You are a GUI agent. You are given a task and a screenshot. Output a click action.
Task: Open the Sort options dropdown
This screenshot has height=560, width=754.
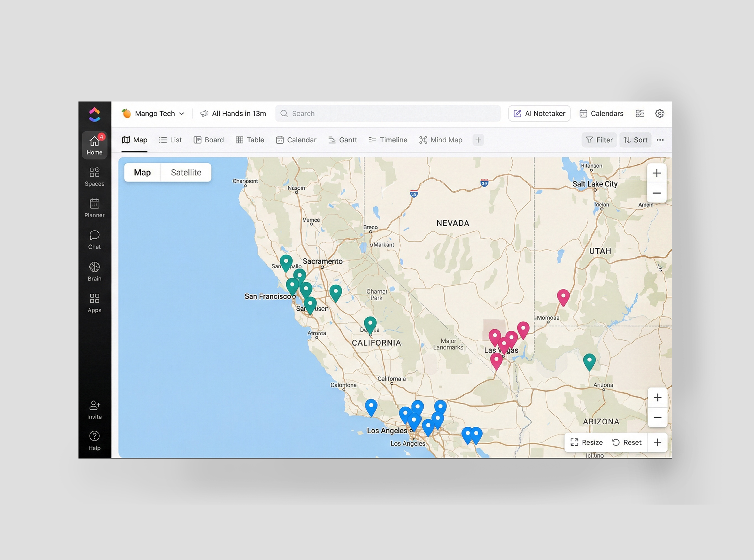635,140
